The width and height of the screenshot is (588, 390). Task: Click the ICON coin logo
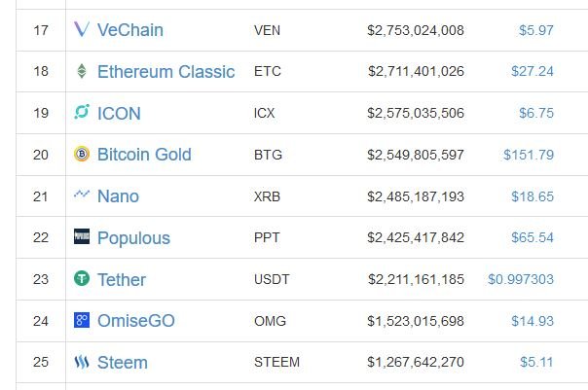point(82,112)
